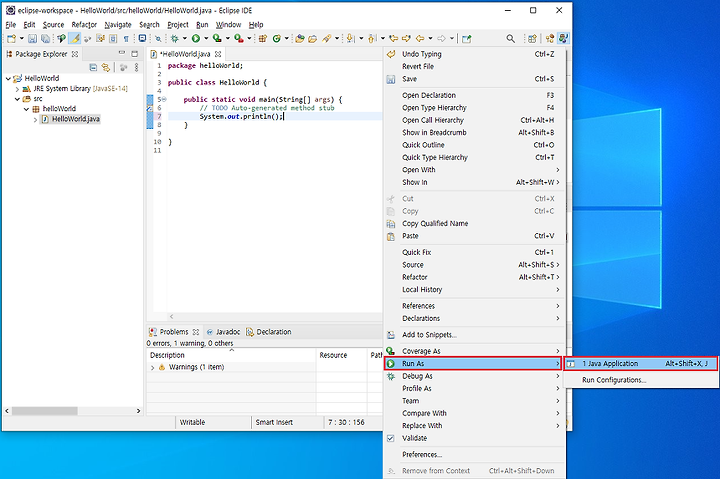The width and height of the screenshot is (720, 479).
Task: Click Preferences... in context menu
Action: pos(474,455)
